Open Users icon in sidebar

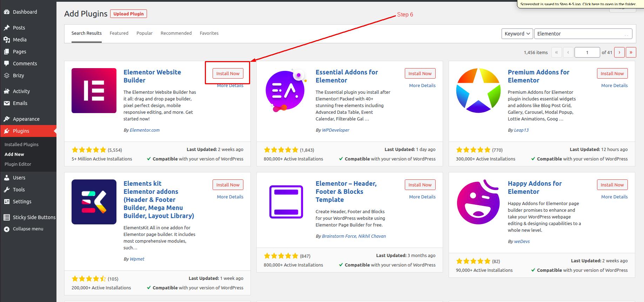[6, 178]
